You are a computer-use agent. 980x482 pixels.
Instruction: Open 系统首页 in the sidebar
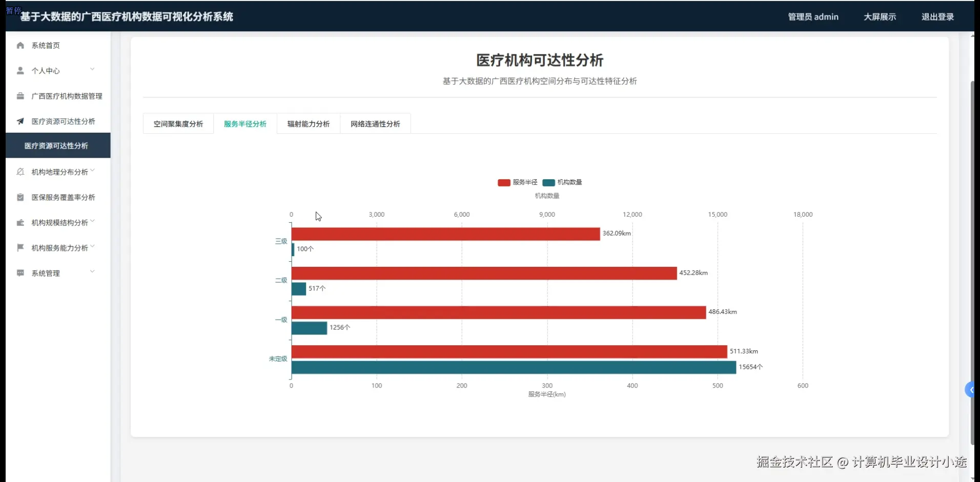tap(58, 46)
